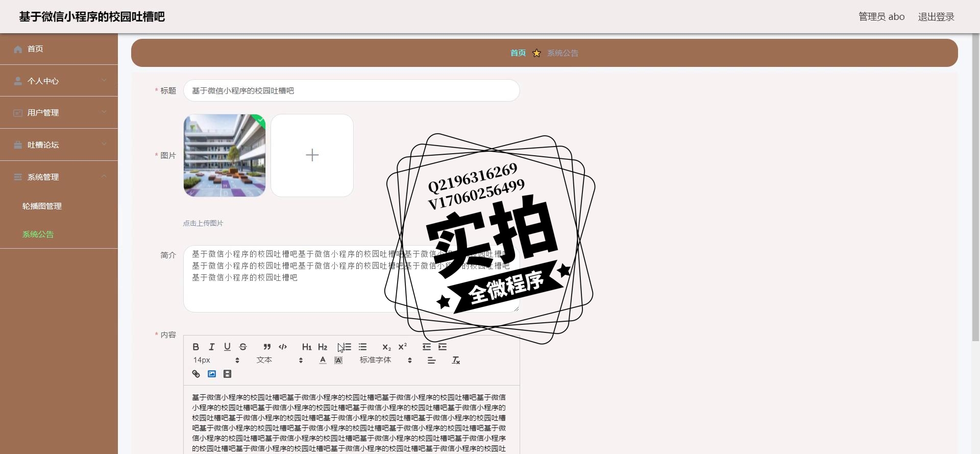Image resolution: width=980 pixels, height=454 pixels.
Task: Toggle bold formatting in the editor
Action: [x=195, y=347]
